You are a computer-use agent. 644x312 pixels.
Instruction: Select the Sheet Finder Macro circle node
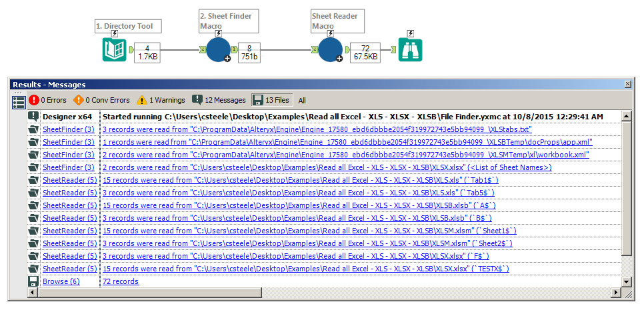click(219, 50)
